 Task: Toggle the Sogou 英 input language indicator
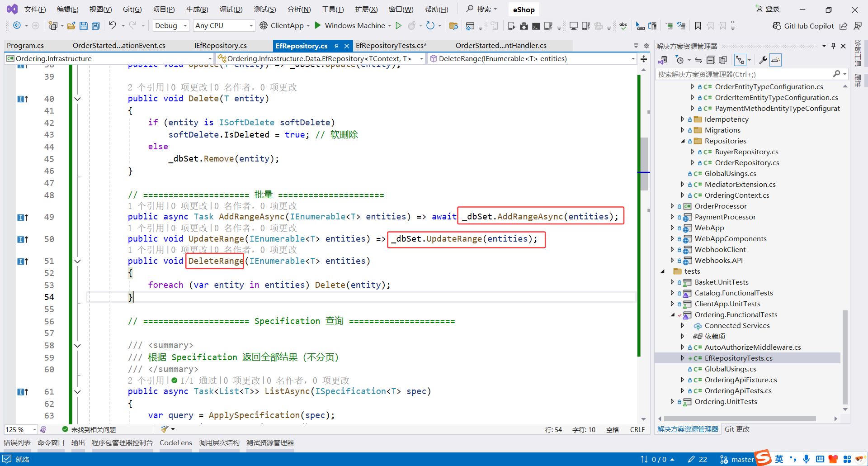pyautogui.click(x=779, y=459)
